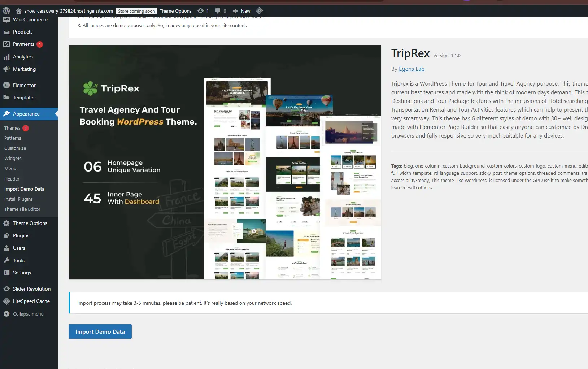
Task: Click the Payments sidebar icon
Action: [6, 44]
